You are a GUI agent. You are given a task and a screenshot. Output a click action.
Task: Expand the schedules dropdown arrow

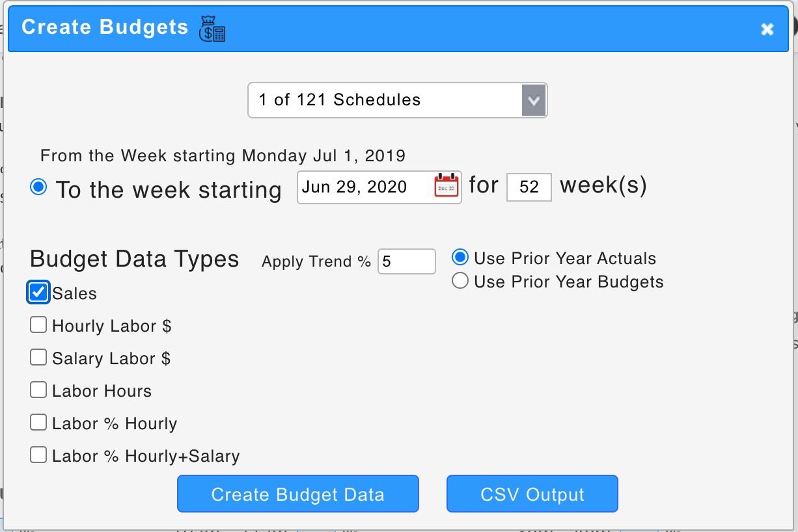coord(534,100)
